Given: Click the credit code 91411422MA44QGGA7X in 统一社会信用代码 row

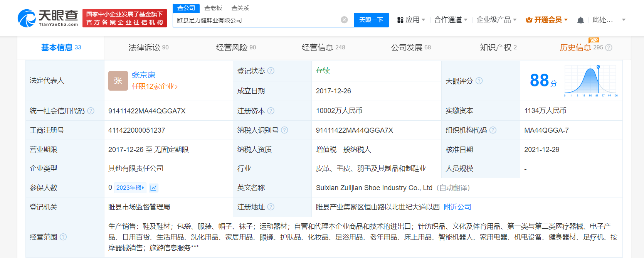Looking at the screenshot, I should click(147, 111).
